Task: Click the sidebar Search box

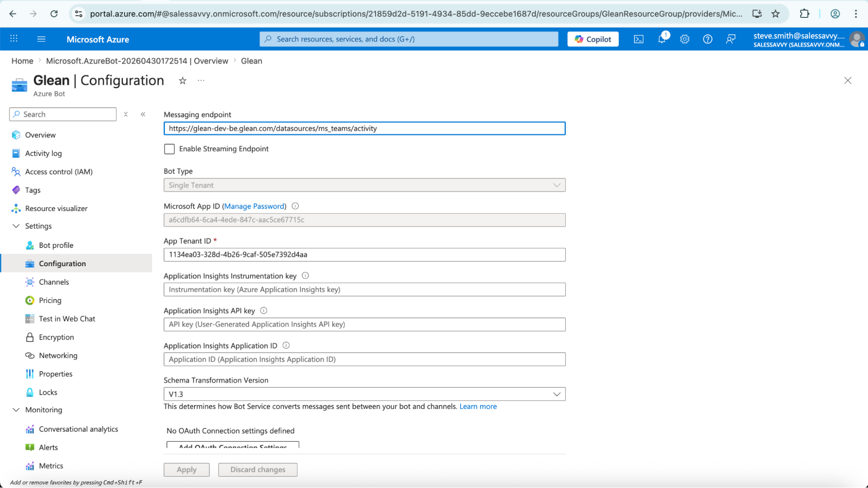Action: point(63,114)
